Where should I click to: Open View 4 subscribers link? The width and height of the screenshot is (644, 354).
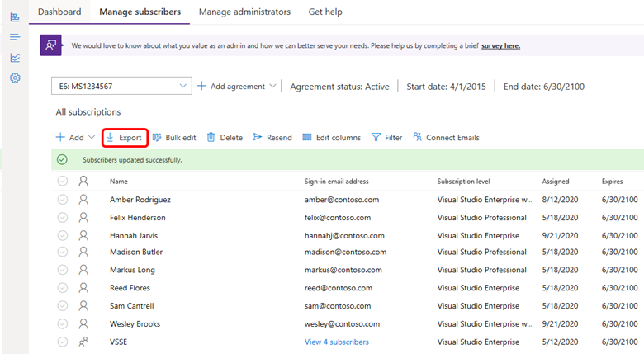[x=336, y=342]
